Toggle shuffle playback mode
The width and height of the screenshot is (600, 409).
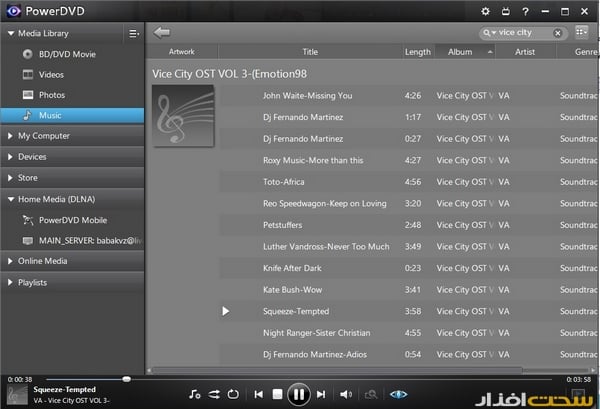(213, 394)
